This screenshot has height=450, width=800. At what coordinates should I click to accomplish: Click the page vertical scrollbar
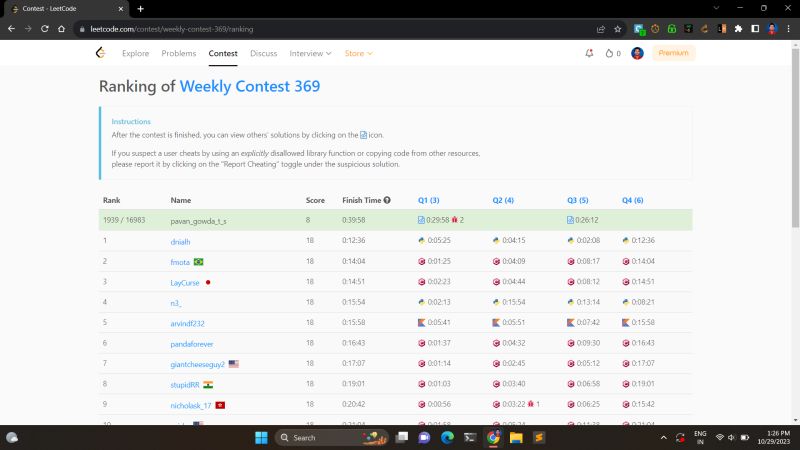[x=795, y=138]
